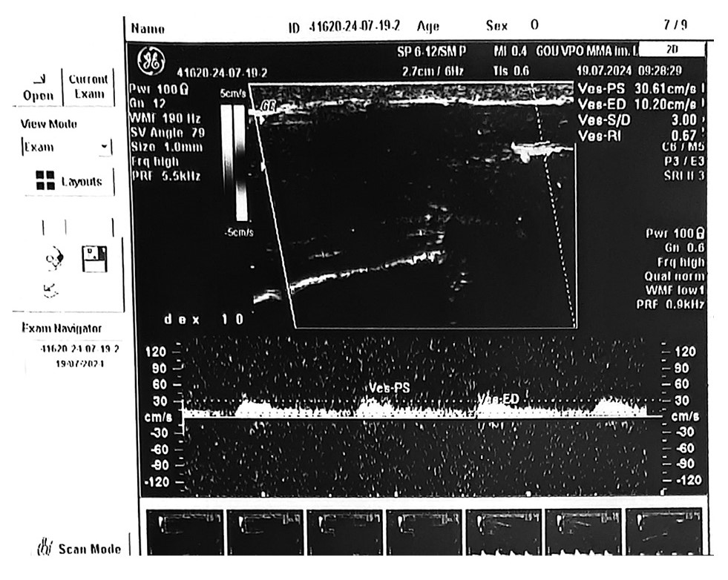Open the second thumbnail in the filmstrip

pyautogui.click(x=264, y=532)
